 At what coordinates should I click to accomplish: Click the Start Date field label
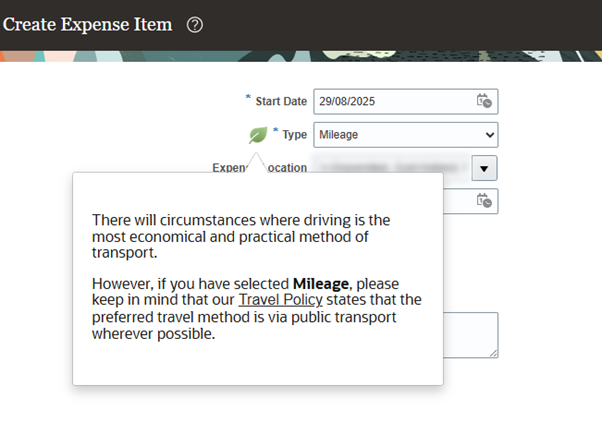(281, 101)
